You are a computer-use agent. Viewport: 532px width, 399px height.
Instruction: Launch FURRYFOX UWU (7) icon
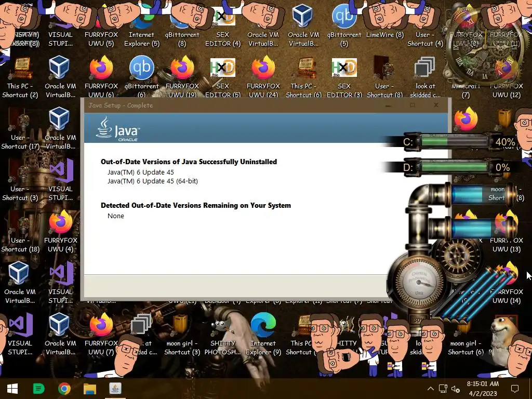click(x=101, y=335)
